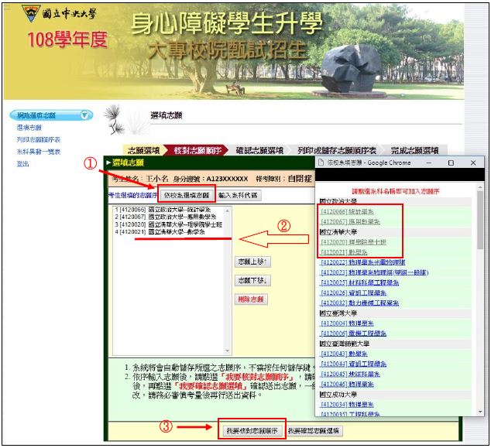Add [4120043] 數學系 under 國立臺灣師範大學
491x448 pixels.
[x=344, y=354]
